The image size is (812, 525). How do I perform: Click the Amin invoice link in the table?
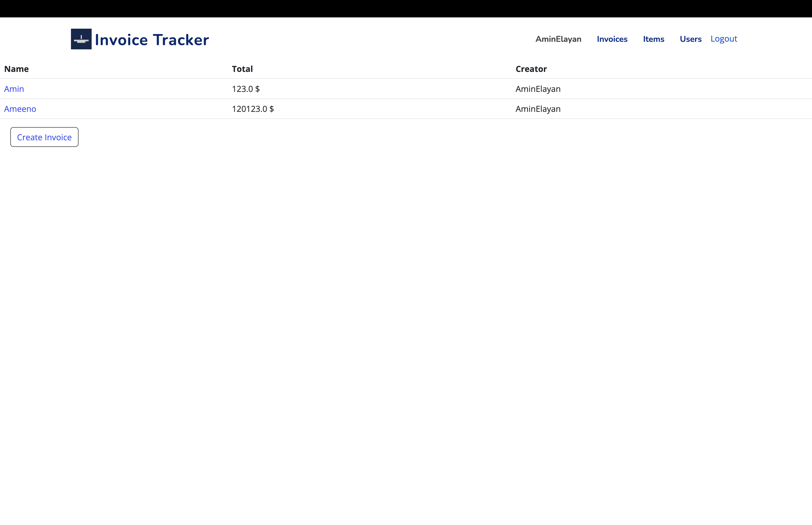tap(14, 89)
